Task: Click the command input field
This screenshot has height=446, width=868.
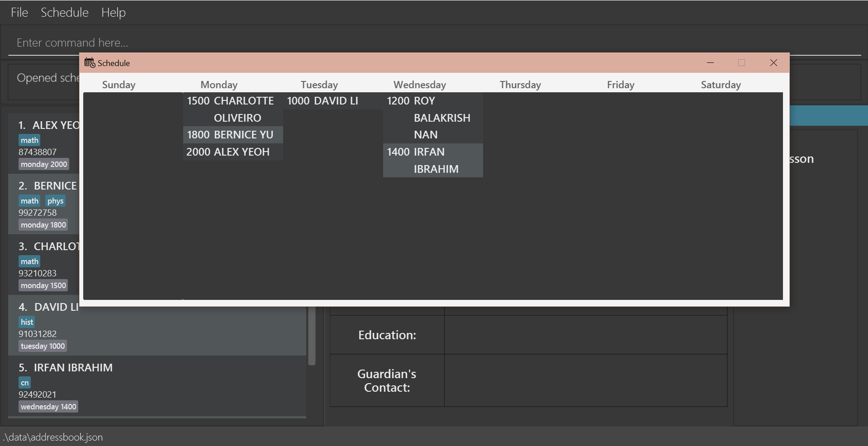Action: click(434, 43)
